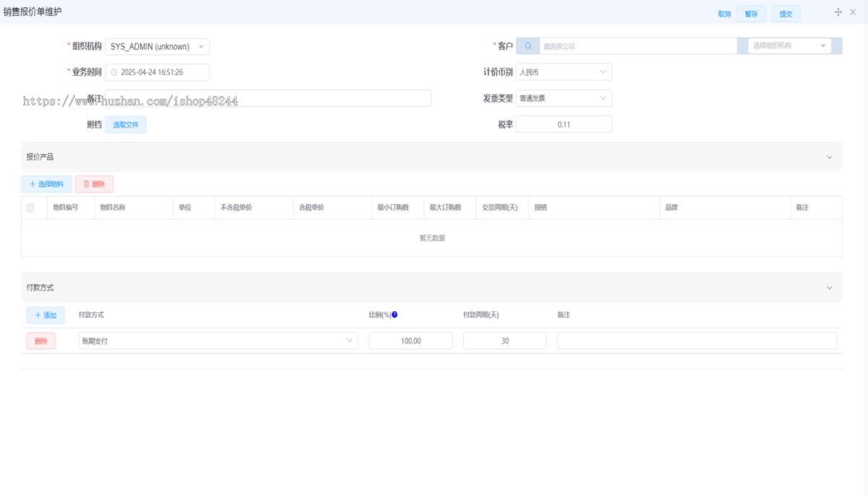Image resolution: width=868 pixels, height=496 pixels.
Task: Open the 账期支付 payment method dropdown
Action: pos(218,341)
